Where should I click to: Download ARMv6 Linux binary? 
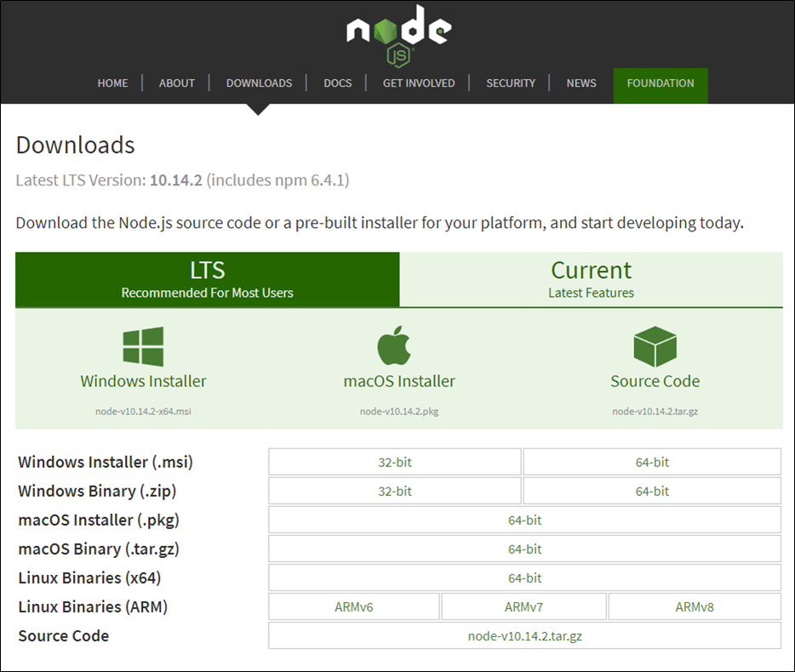(354, 607)
